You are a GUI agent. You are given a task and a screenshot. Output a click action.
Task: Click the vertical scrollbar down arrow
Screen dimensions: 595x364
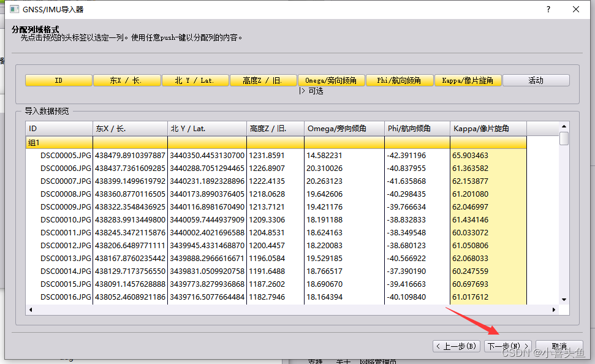click(565, 299)
